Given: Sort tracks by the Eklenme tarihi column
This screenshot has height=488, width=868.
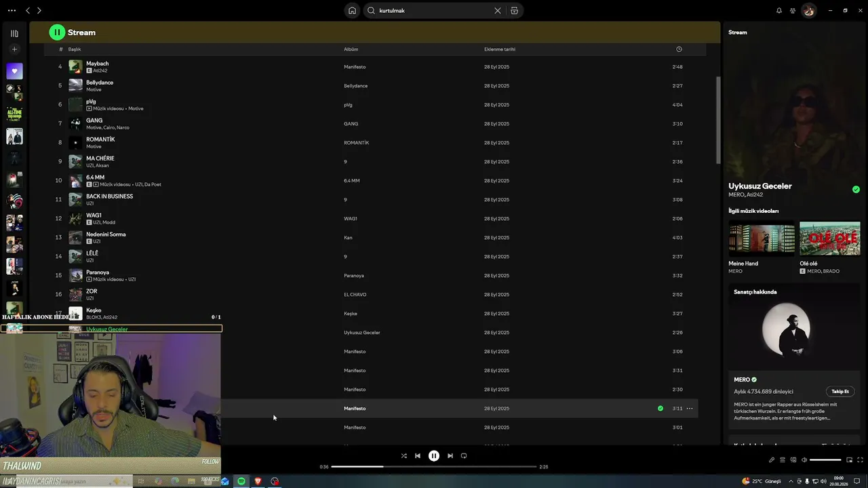Looking at the screenshot, I should (x=500, y=49).
